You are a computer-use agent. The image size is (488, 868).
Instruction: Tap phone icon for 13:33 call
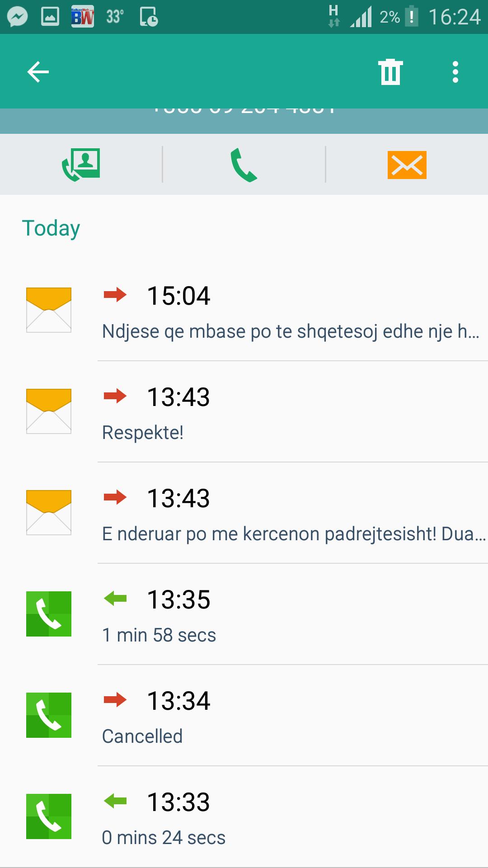pyautogui.click(x=49, y=816)
